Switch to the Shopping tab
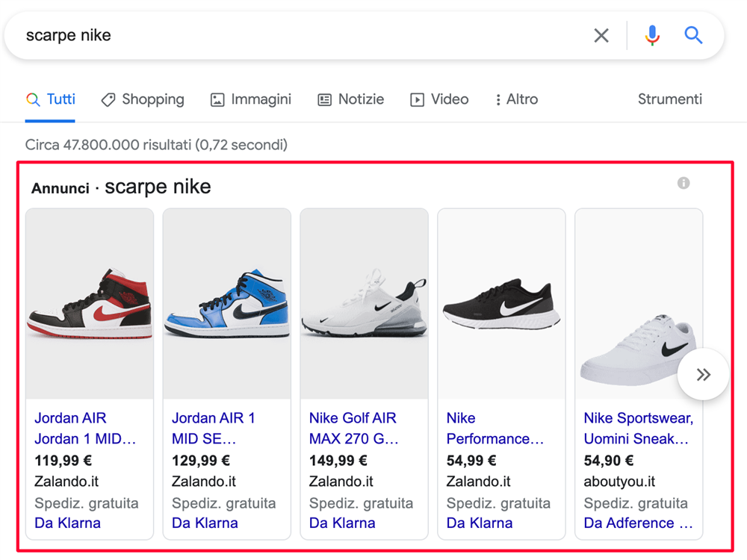Screen dimensions: 747x560 (143, 99)
